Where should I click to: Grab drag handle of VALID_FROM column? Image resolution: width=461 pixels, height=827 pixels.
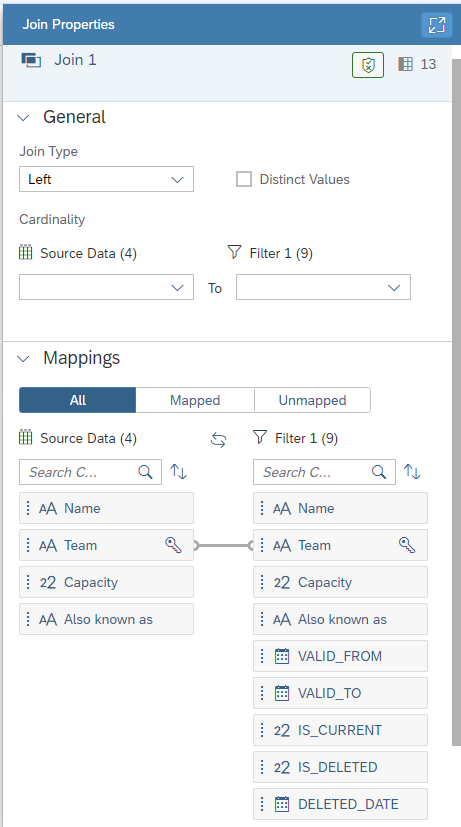coord(262,656)
